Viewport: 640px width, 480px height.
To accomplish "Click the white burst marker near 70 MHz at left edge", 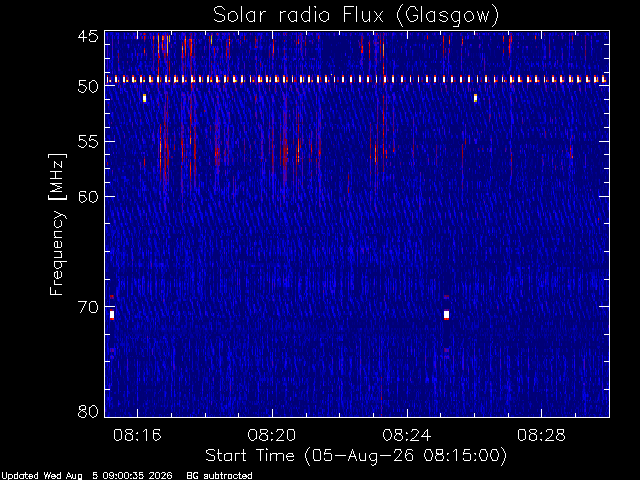I will pos(112,315).
